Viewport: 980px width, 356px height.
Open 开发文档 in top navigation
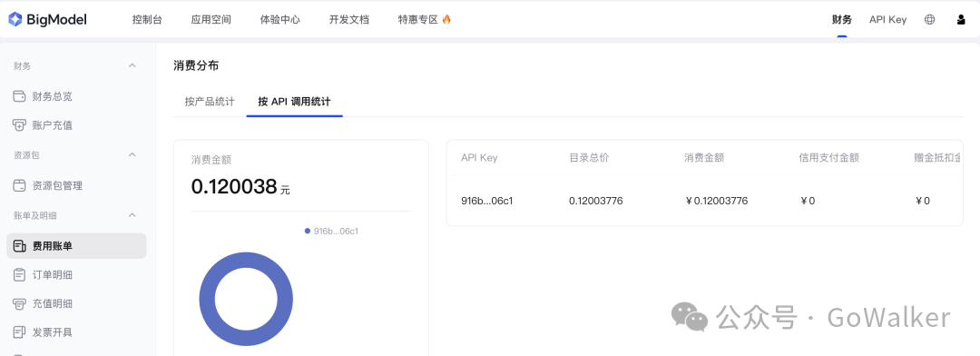point(349,19)
